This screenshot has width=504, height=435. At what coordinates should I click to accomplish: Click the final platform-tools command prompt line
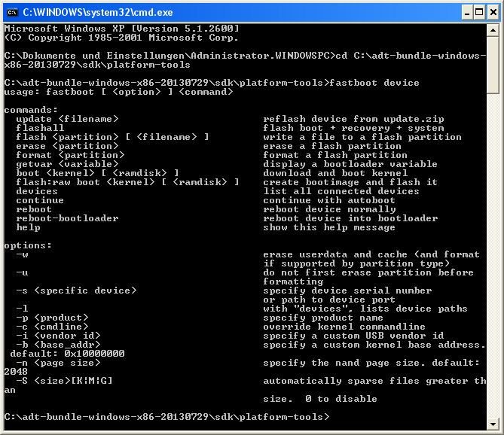166,417
